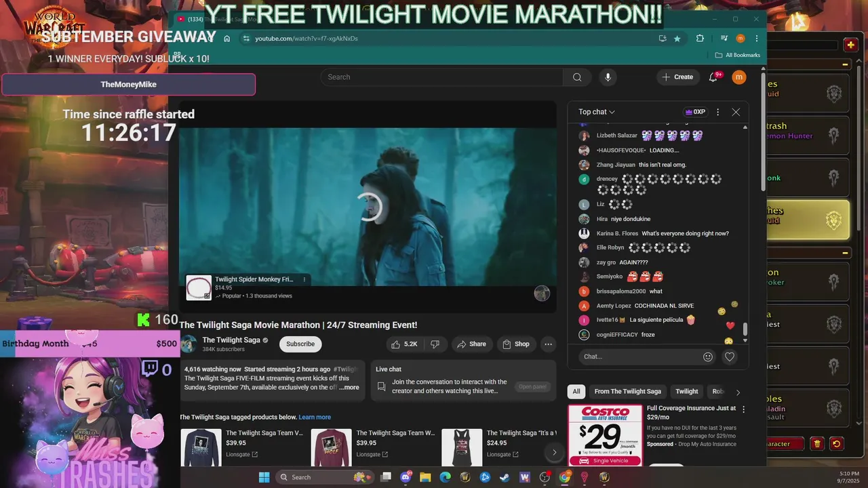Start voice search with microphone icon

(x=608, y=77)
